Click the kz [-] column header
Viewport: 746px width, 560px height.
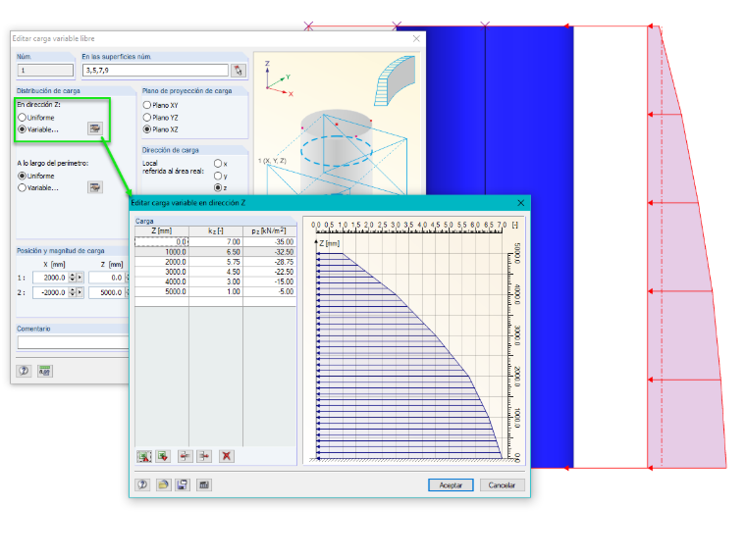pyautogui.click(x=216, y=230)
